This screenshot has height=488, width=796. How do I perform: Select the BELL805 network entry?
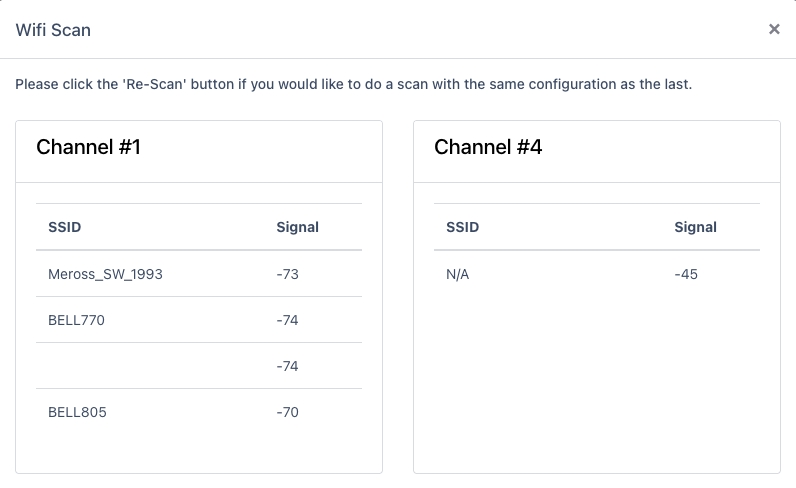pos(77,412)
